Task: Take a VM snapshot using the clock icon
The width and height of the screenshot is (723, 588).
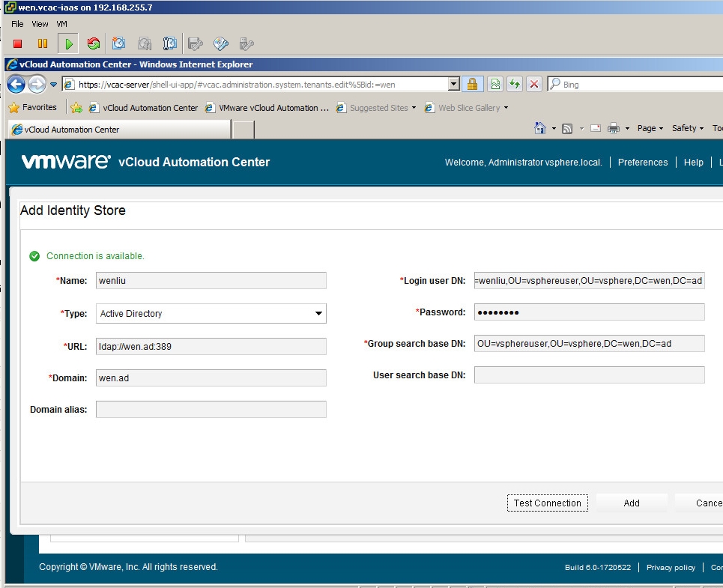Action: pyautogui.click(x=119, y=43)
